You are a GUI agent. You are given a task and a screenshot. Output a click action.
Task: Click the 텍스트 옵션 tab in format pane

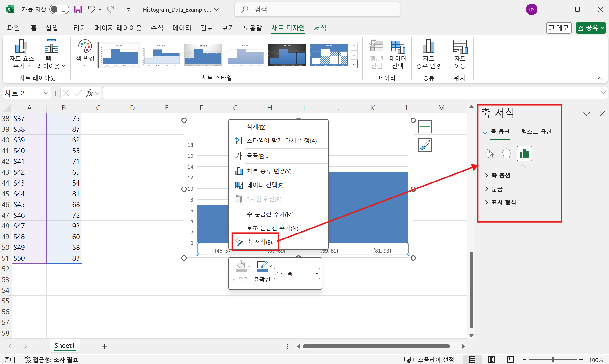(x=537, y=131)
